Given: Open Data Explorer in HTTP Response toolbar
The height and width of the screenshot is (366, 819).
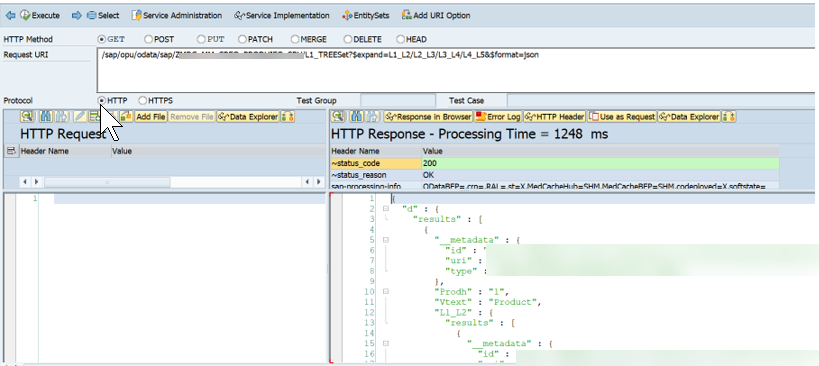Looking at the screenshot, I should 689,117.
